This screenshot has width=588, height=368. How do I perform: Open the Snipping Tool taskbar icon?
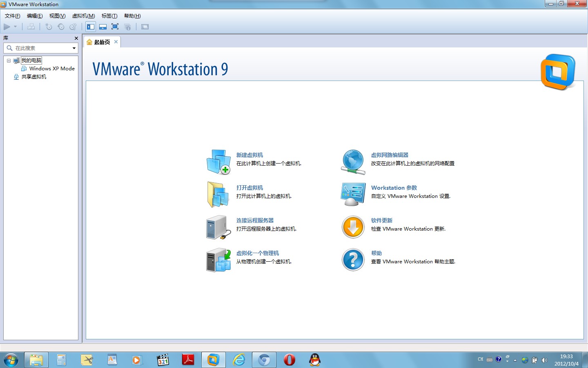(87, 360)
